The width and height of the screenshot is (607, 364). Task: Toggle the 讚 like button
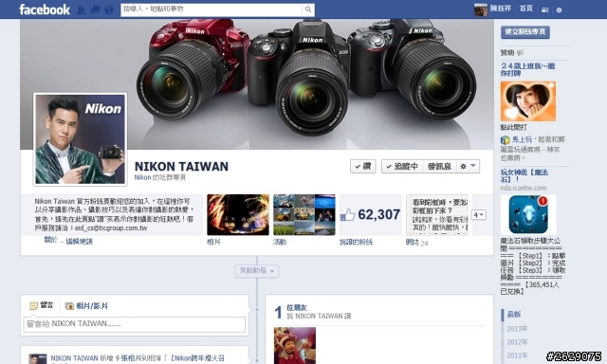[362, 166]
